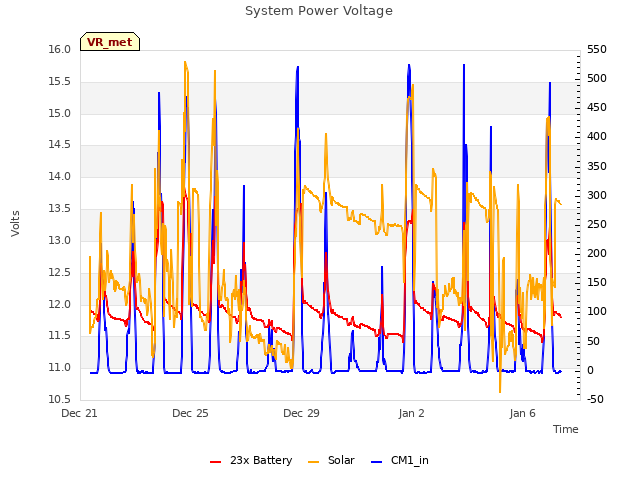Click the orange Solar dip below zero
This screenshot has width=640, height=480.
(x=500, y=392)
